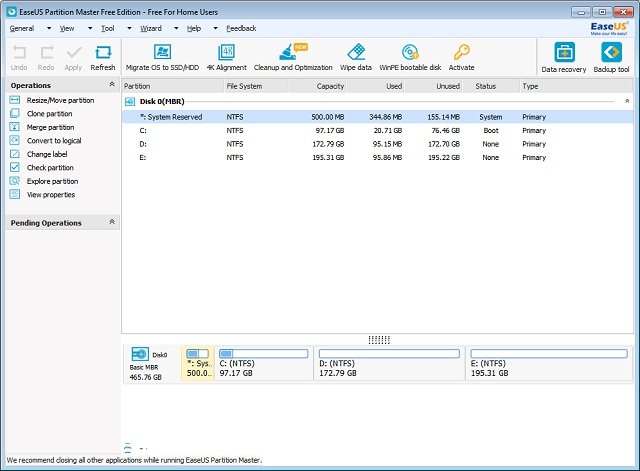Open the Feedback menu item
The image size is (640, 471).
[x=241, y=28]
